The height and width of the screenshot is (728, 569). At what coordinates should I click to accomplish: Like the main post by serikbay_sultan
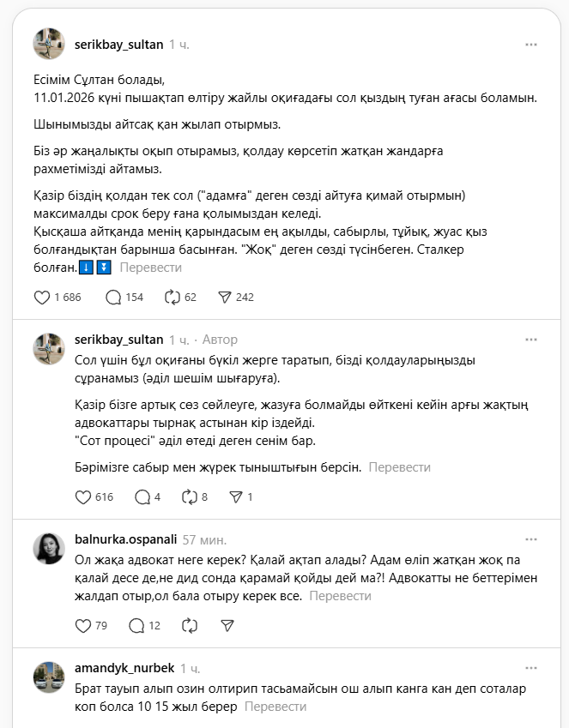42,298
